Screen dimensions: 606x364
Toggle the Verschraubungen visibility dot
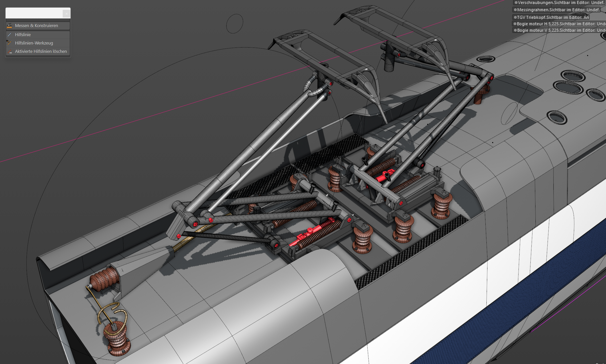516,3
